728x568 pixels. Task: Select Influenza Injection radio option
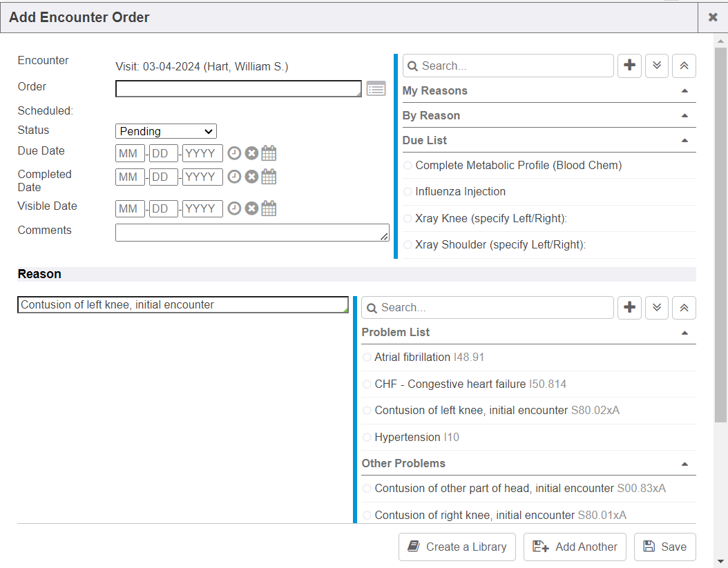408,192
